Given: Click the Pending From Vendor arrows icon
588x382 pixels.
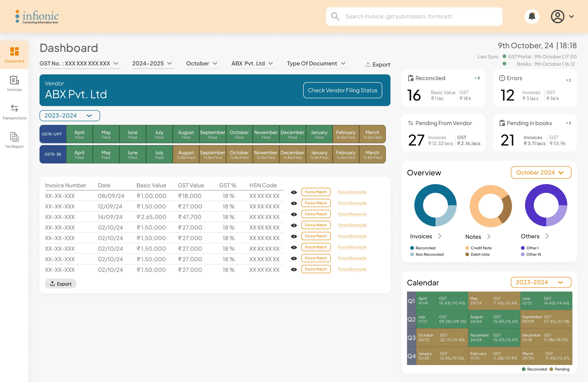Looking at the screenshot, I should [x=410, y=123].
